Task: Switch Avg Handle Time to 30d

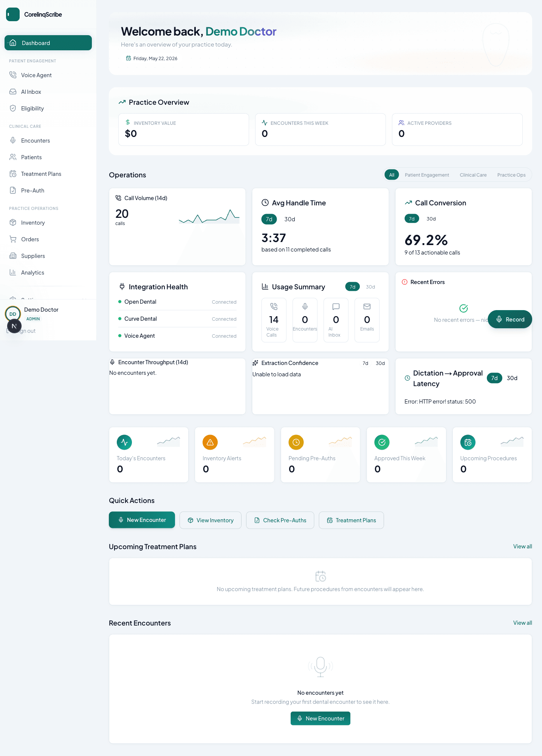Action: click(290, 219)
